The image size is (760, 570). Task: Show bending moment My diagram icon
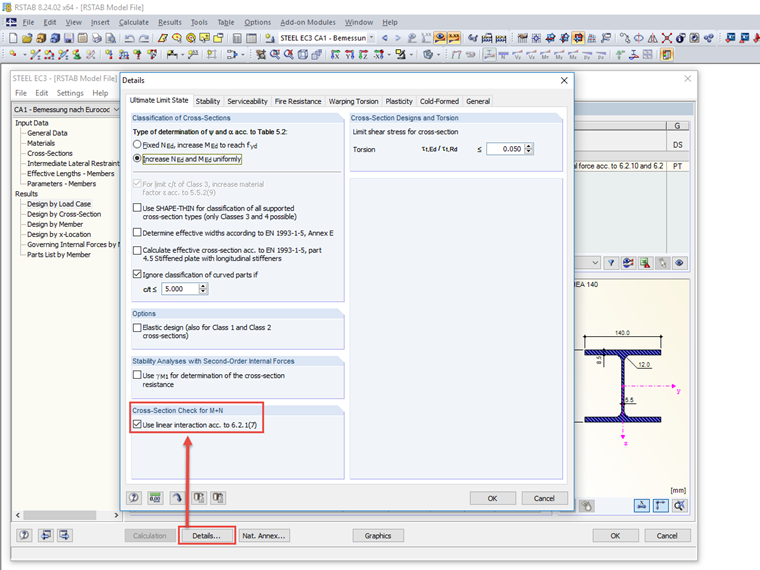tap(559, 54)
